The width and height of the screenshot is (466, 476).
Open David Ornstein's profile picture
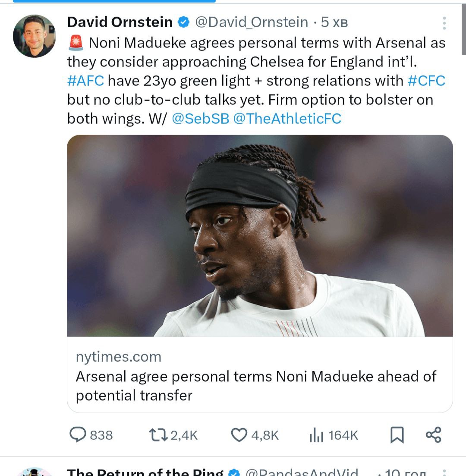[35, 36]
